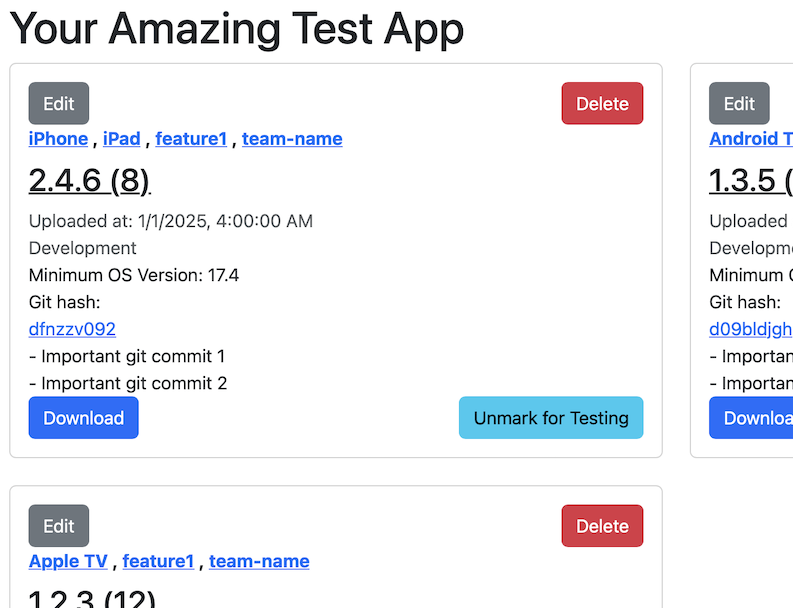Select team-name tag on the Apple TV build
This screenshot has height=608, width=793.
coord(259,562)
